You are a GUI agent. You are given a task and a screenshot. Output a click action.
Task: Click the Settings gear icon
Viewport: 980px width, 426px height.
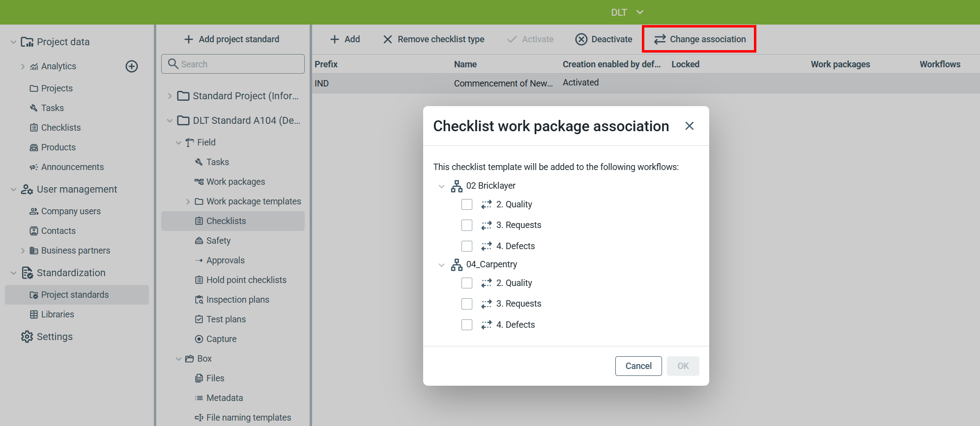point(27,337)
